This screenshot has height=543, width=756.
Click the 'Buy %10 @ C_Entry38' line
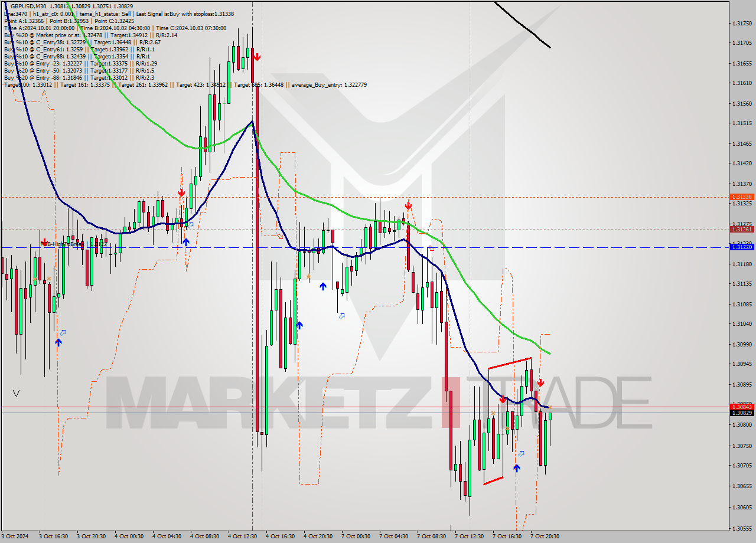click(82, 42)
